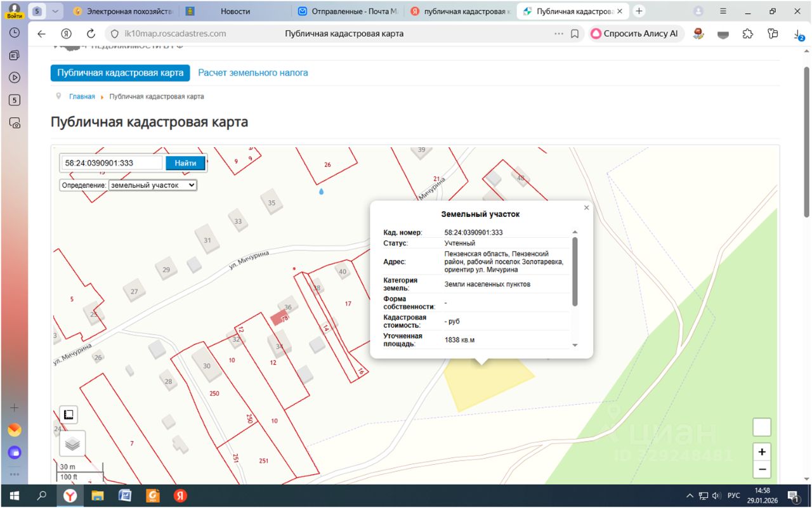Screen dimensions: 812x508
Task: Open the map layers stack button
Action: tap(72, 444)
